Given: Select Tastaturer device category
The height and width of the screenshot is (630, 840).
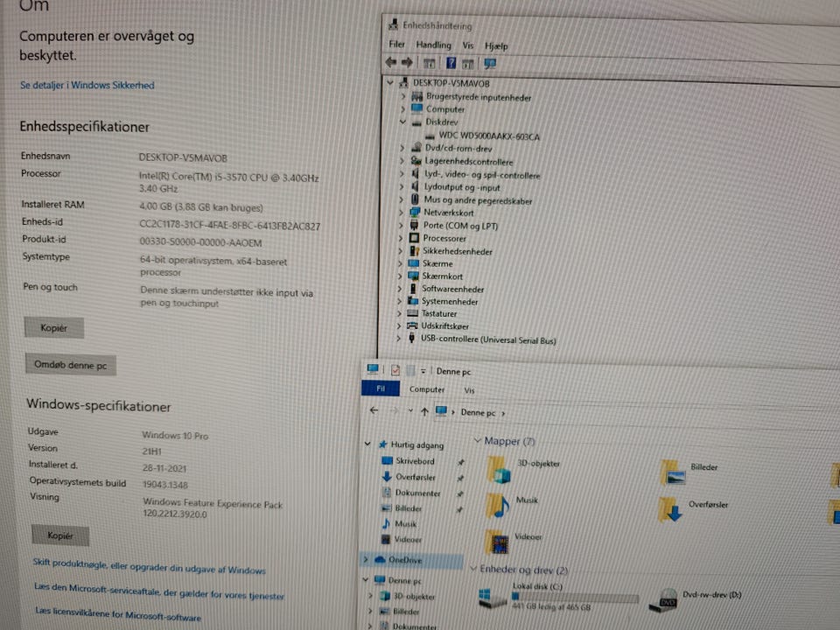Looking at the screenshot, I should (438, 313).
